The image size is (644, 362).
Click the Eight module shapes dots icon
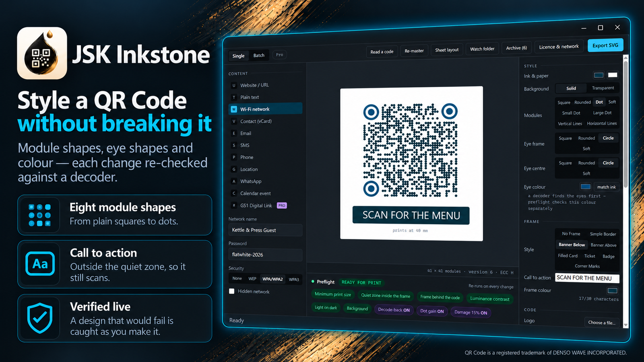point(39,215)
